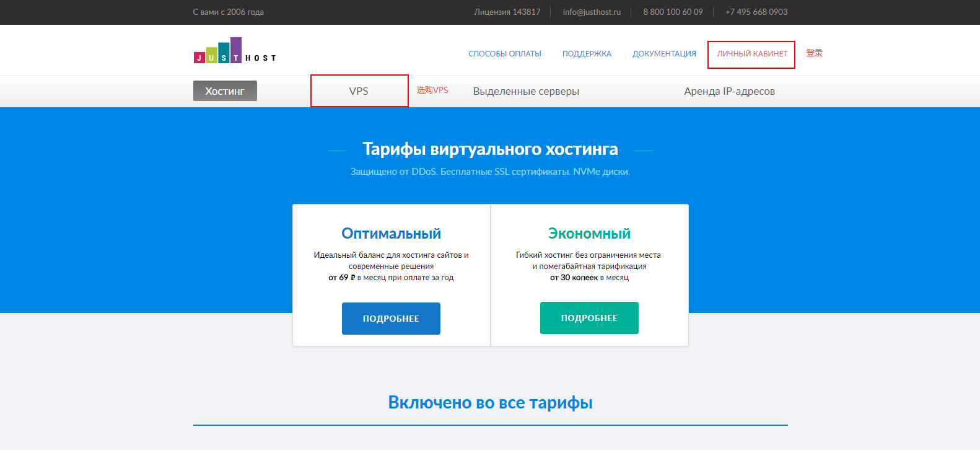Click the Защищено от DDoS subtitle line
This screenshot has width=980, height=450.
[490, 172]
